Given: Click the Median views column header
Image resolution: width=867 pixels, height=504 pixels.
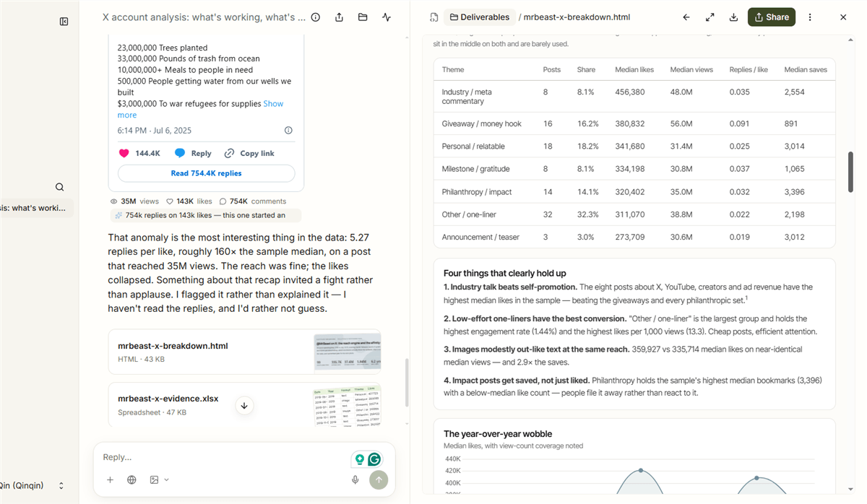Looking at the screenshot, I should coord(691,70).
